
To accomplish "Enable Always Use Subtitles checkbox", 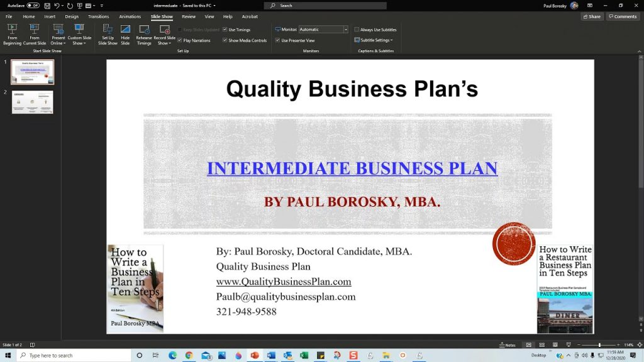I will tap(357, 30).
